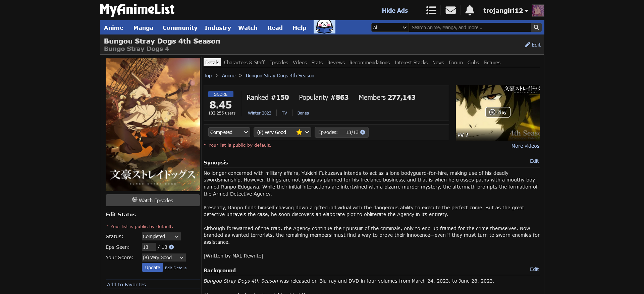Switch to the Episodes tab
This screenshot has height=294, width=644.
[x=278, y=63]
